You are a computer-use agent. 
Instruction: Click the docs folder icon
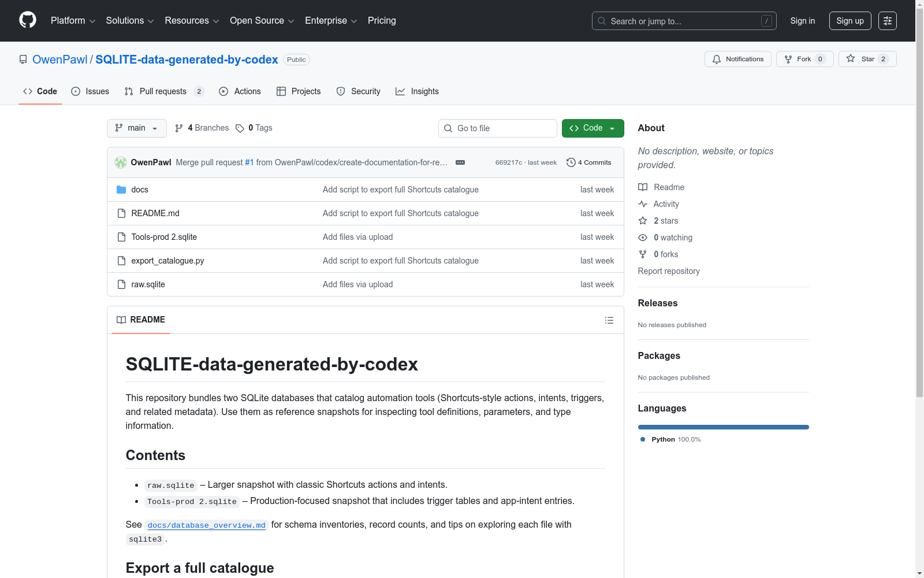[121, 190]
